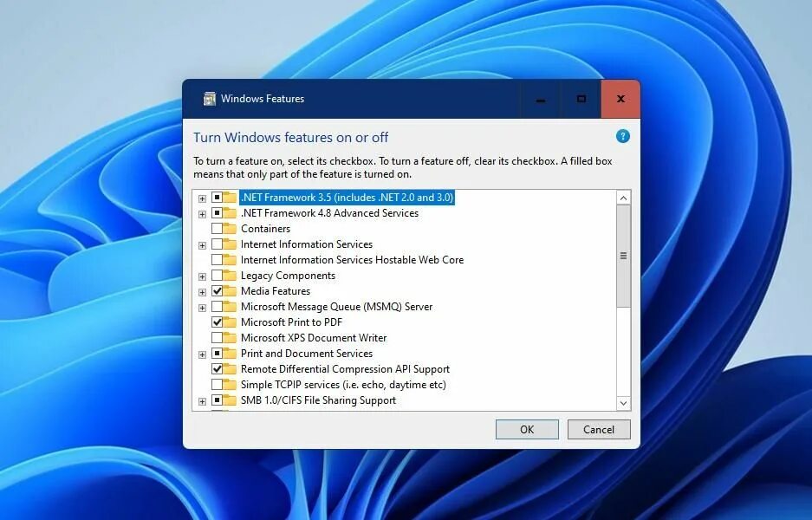Select highlighted ".NET Framework 3.5" row text
This screenshot has width=812, height=520.
(347, 198)
